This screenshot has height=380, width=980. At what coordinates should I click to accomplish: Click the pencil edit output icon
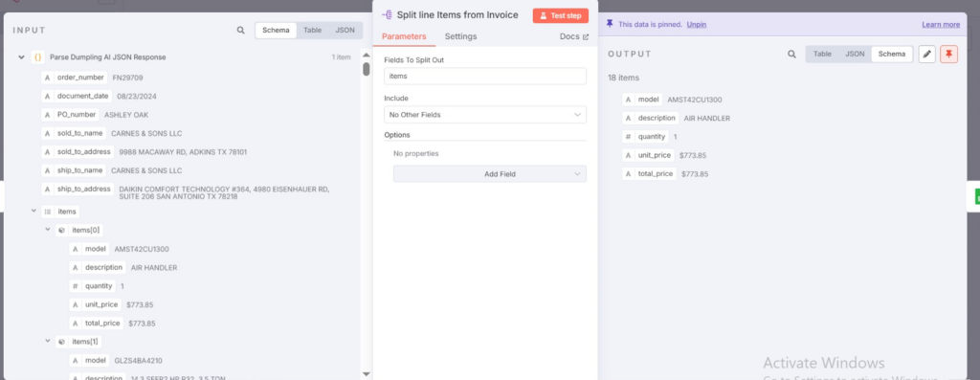click(926, 55)
